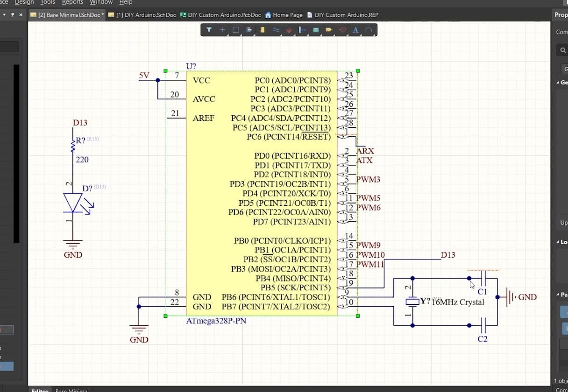Open the Reports menu
Image resolution: width=568 pixels, height=392 pixels.
[x=72, y=2]
